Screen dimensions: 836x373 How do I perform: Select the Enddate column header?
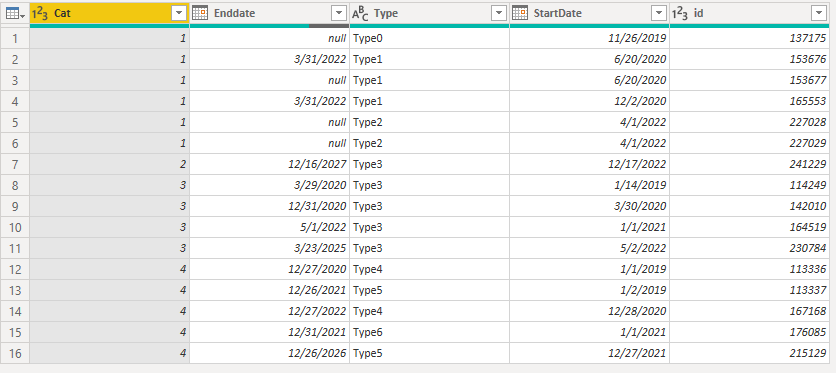[x=269, y=14]
